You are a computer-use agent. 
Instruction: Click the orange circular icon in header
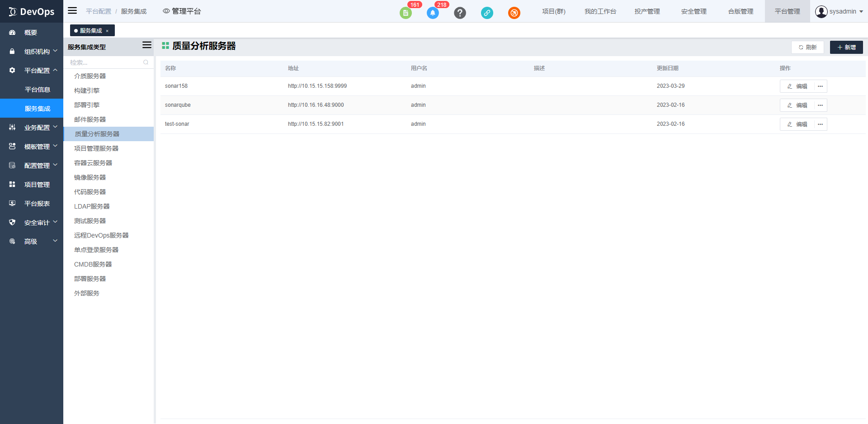click(x=514, y=13)
